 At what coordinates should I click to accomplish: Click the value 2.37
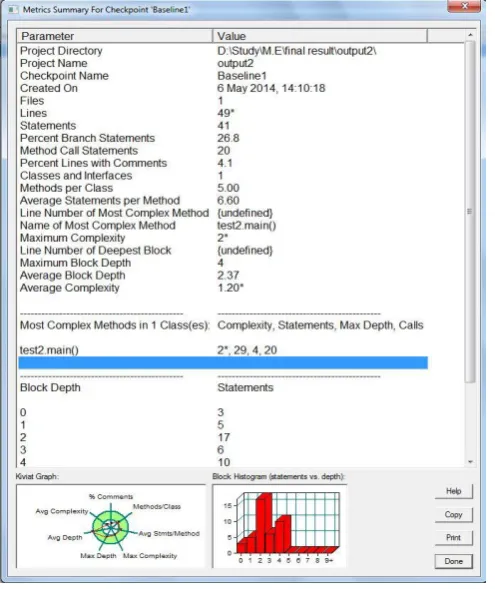pos(228,275)
